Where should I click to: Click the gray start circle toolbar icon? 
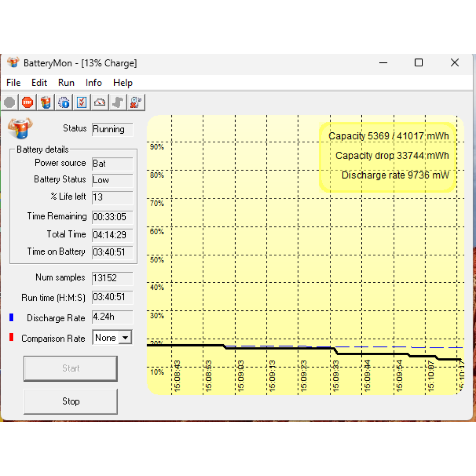[10, 102]
